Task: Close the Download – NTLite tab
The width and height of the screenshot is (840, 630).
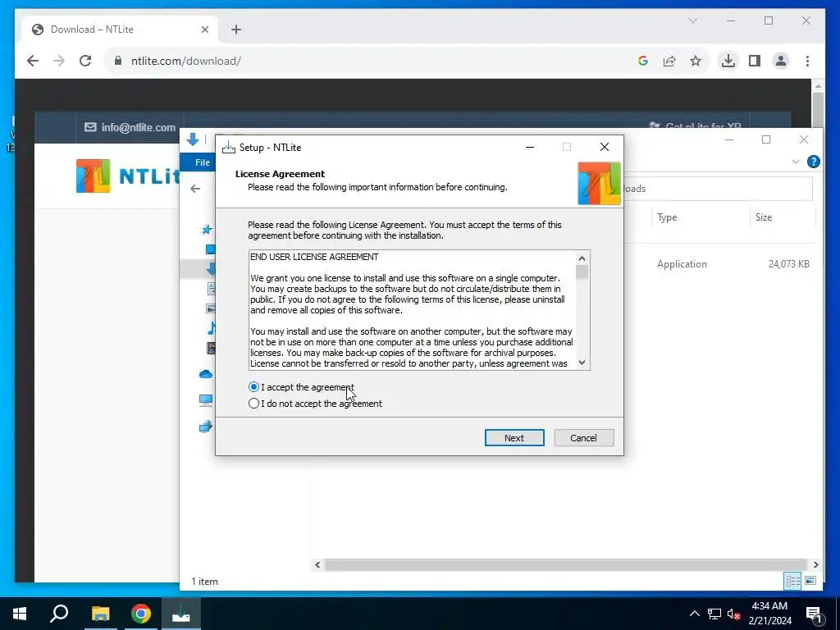Action: 204,30
